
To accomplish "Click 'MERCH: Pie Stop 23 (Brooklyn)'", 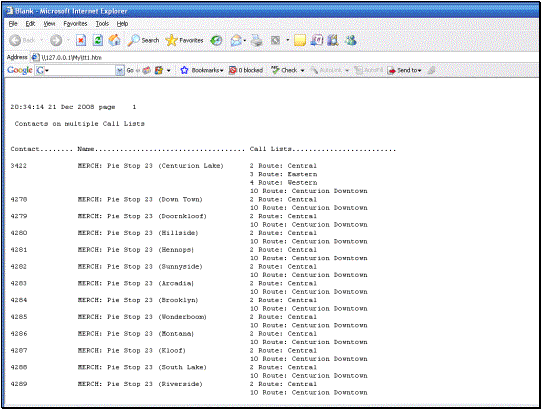I will (138, 300).
